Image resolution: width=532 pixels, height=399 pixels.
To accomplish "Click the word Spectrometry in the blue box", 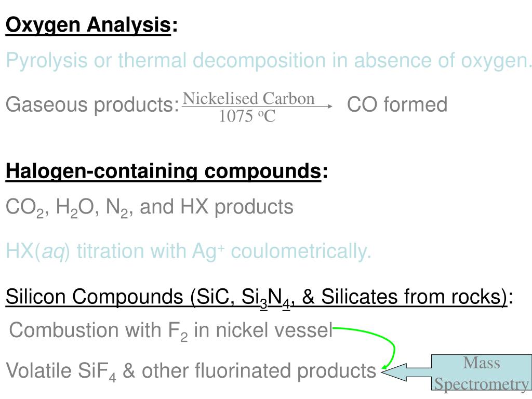I will coord(482,384).
